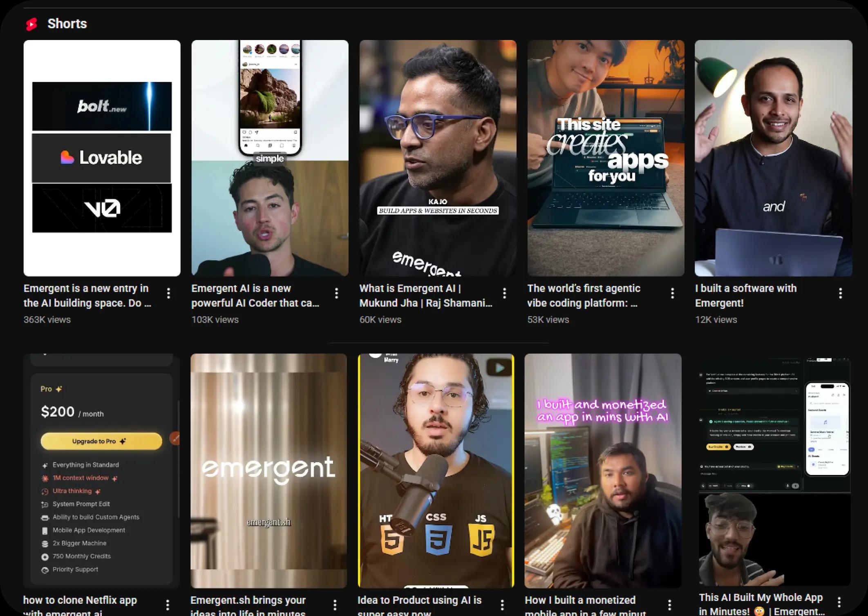Open menu for 'Emergent AI is a new powerful' short

point(336,293)
